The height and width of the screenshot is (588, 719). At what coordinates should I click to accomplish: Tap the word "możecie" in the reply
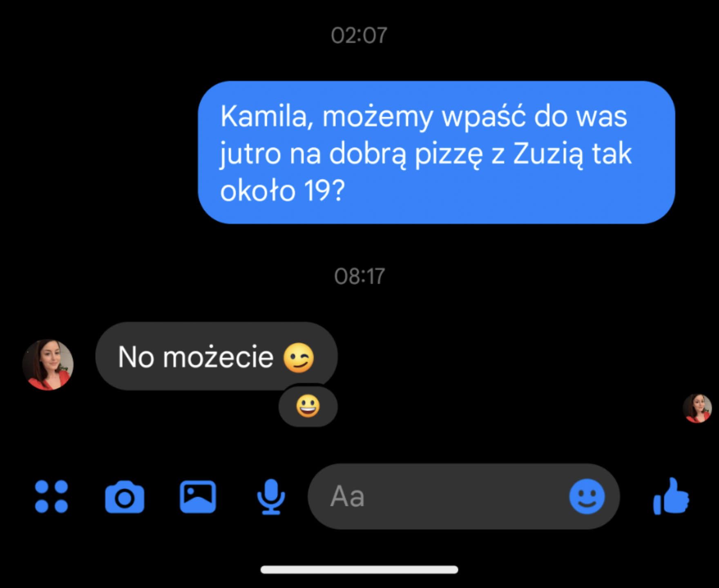point(218,357)
